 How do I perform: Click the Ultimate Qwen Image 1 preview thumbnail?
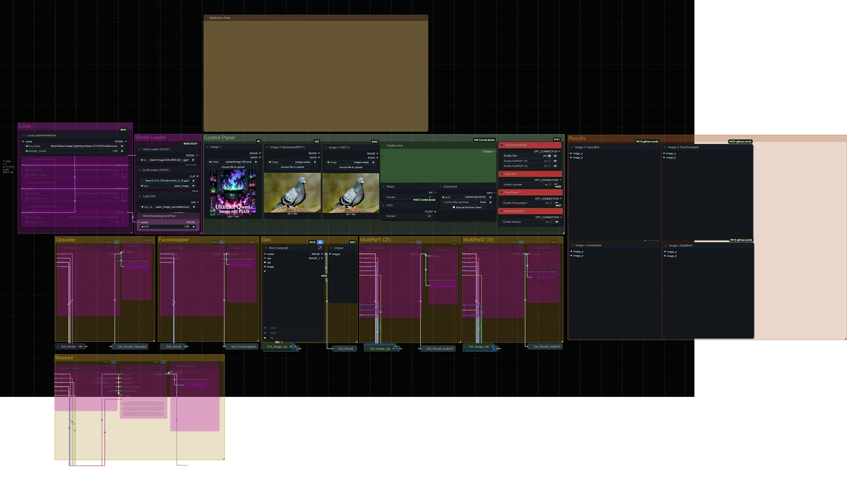(x=233, y=193)
